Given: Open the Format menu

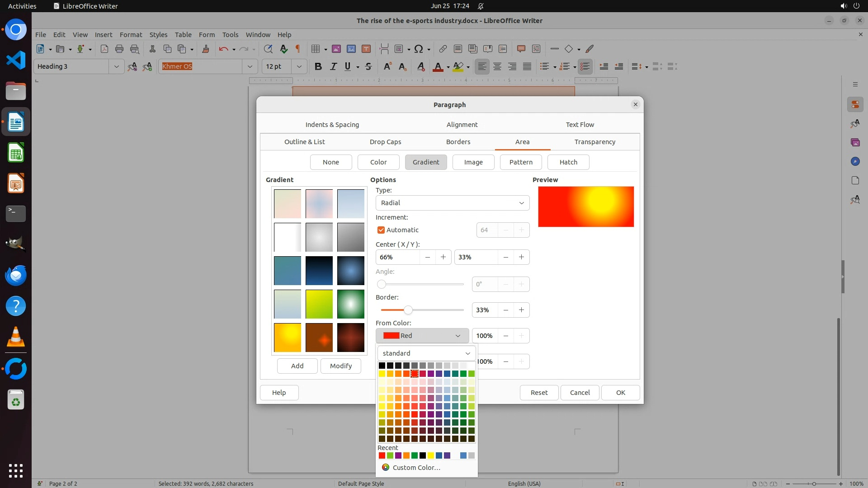Looking at the screenshot, I should (131, 35).
